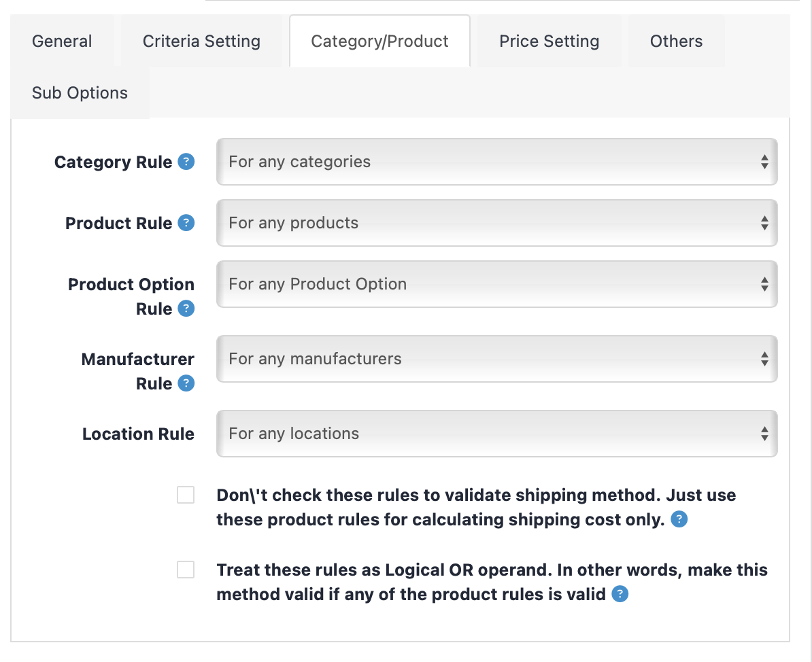Open Product Option Rule dropdown

coord(496,284)
